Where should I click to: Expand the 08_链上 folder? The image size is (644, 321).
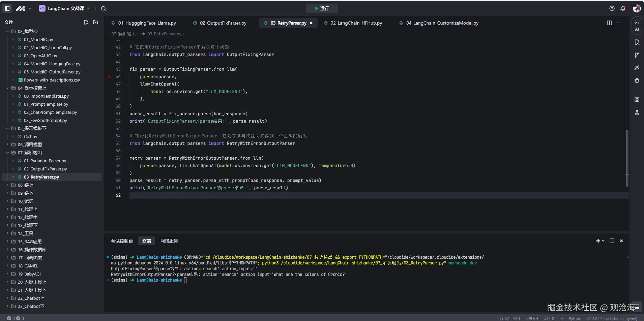point(25,185)
